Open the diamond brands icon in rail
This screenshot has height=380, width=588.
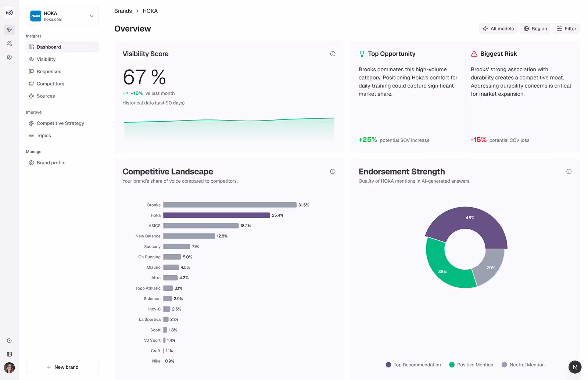tap(9, 30)
